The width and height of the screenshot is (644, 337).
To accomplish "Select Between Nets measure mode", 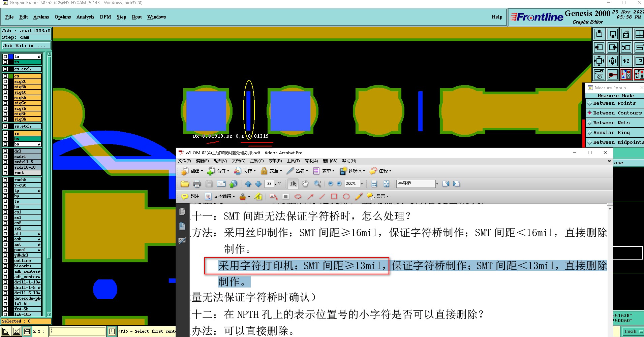I will point(615,123).
